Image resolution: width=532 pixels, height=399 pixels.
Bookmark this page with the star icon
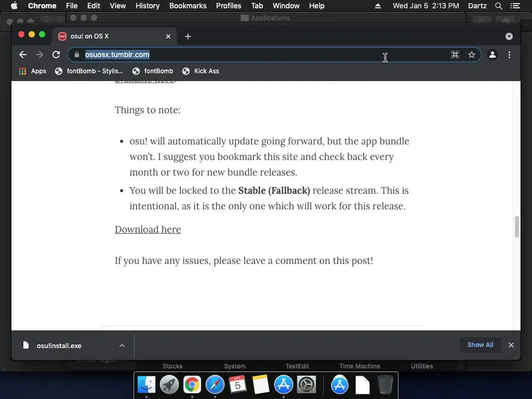472,55
